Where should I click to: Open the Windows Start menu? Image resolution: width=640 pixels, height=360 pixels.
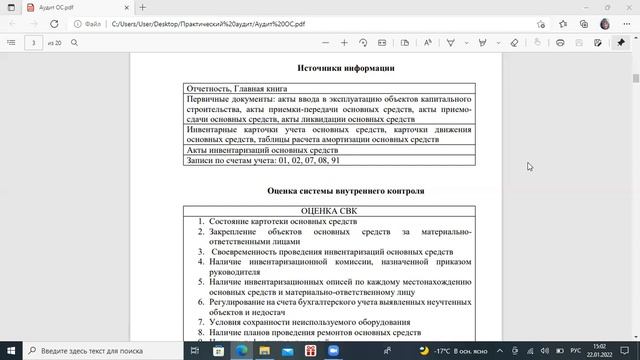tap(11, 351)
